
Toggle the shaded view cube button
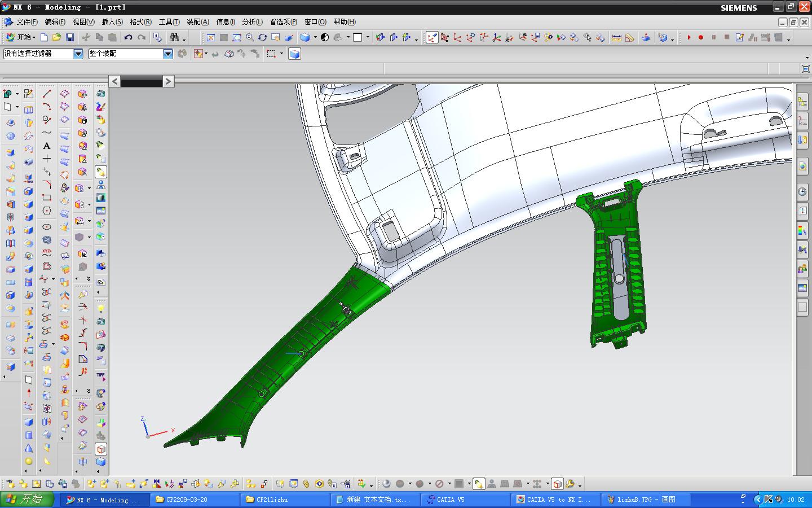click(x=294, y=54)
